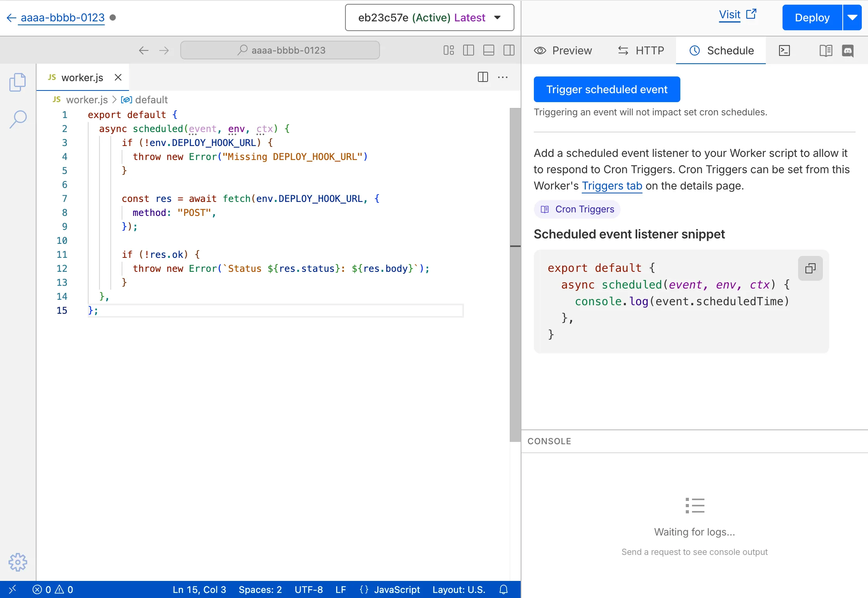This screenshot has width=868, height=598.
Task: Open the customize layout icon
Action: coord(449,50)
